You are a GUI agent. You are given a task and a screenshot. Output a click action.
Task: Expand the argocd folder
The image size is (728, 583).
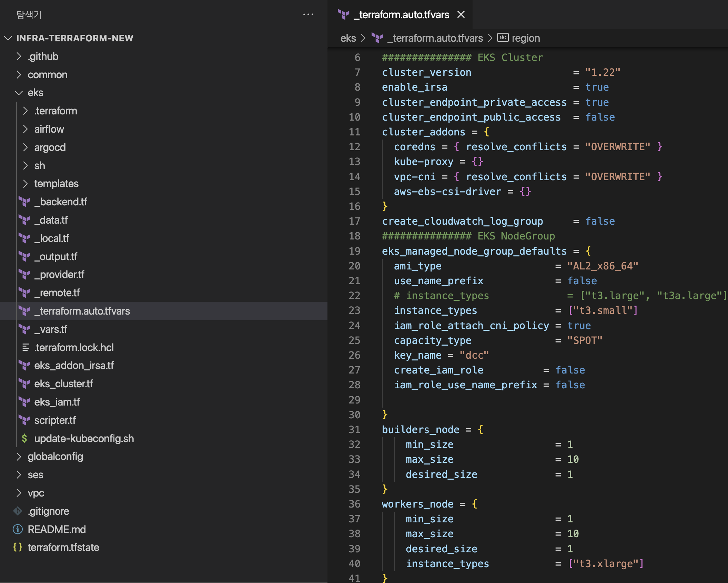click(x=25, y=147)
